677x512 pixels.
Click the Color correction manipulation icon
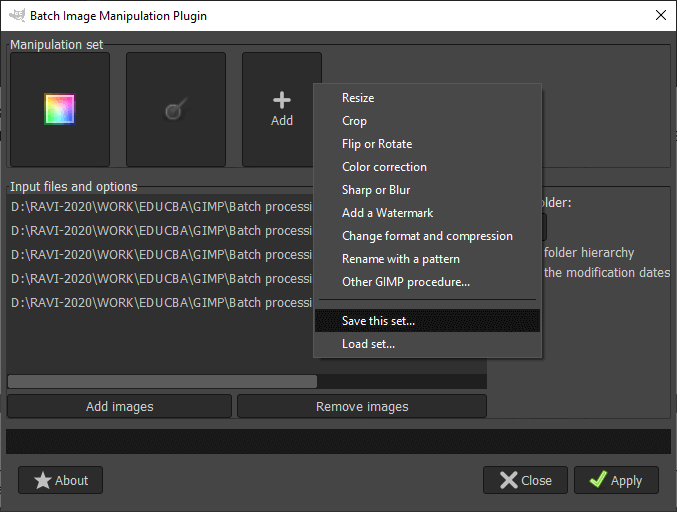(60, 109)
